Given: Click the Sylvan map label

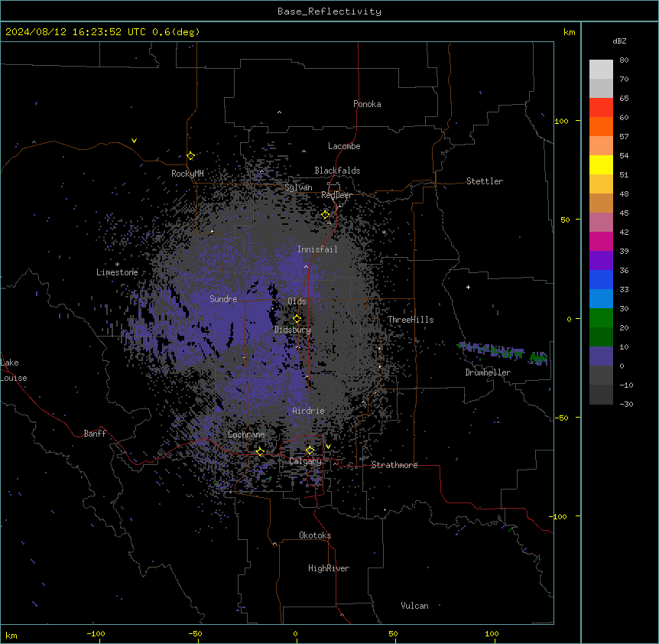Looking at the screenshot, I should tap(298, 187).
